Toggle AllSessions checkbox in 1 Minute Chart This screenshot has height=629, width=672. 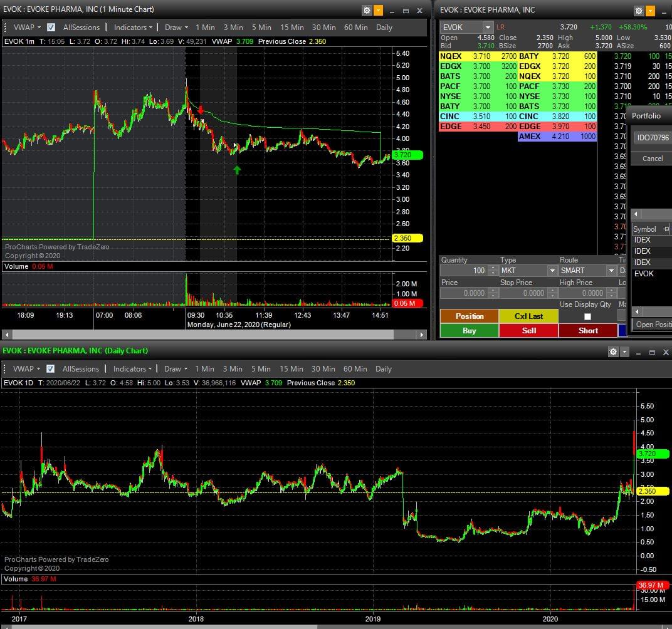[51, 28]
